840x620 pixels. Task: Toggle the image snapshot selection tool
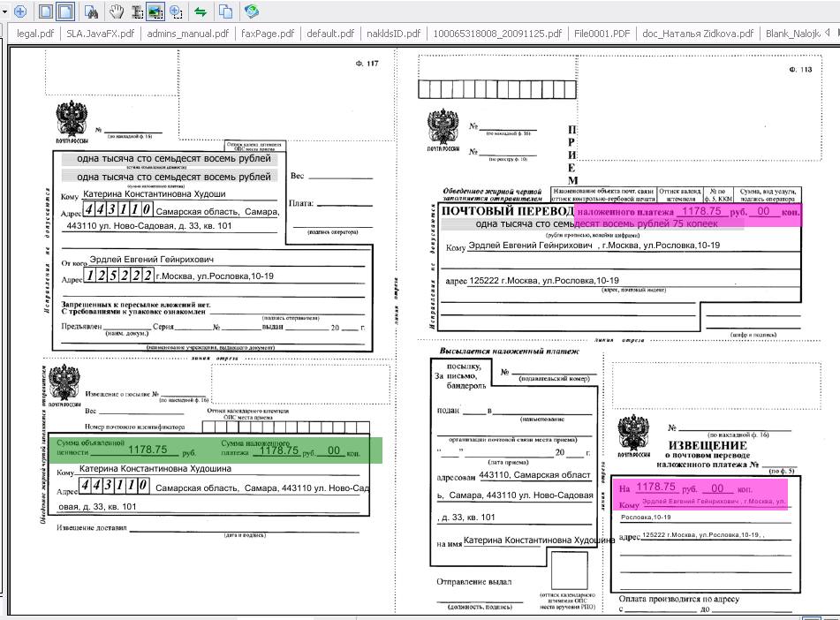(x=155, y=11)
